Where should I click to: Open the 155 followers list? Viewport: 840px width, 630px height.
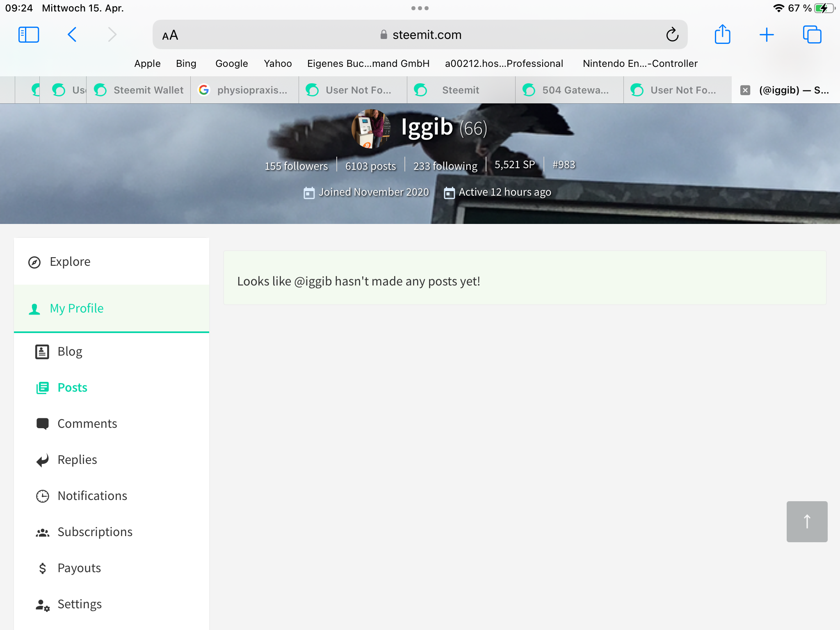click(x=296, y=166)
